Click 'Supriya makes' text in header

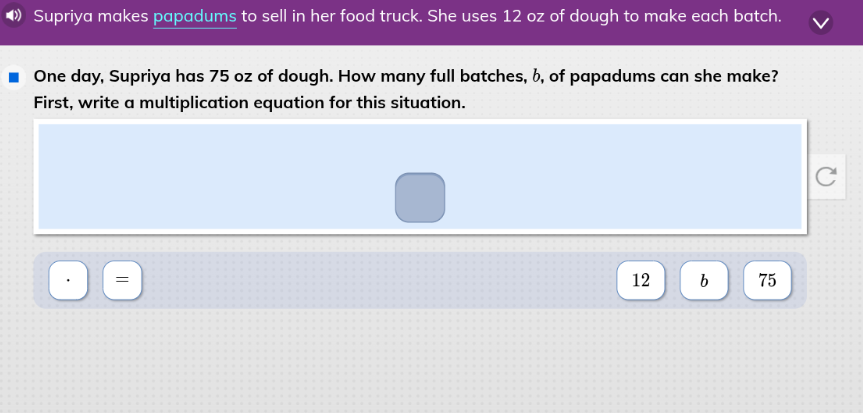pyautogui.click(x=90, y=17)
